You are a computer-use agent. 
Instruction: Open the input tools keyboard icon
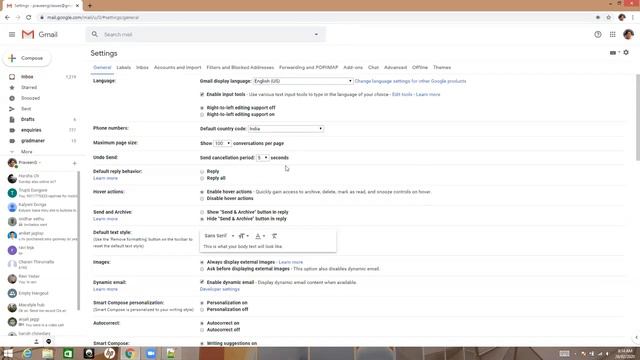613,53
